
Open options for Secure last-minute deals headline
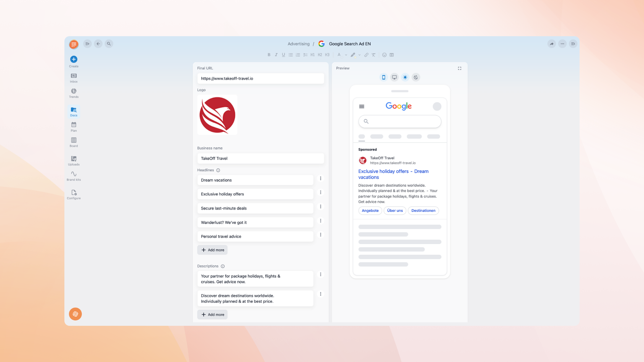point(321,206)
